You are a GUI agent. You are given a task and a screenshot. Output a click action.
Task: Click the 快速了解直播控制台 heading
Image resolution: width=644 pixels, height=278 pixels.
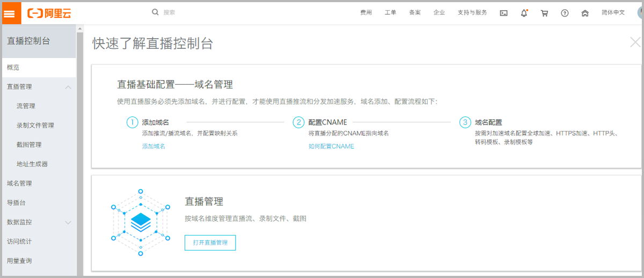(152, 43)
